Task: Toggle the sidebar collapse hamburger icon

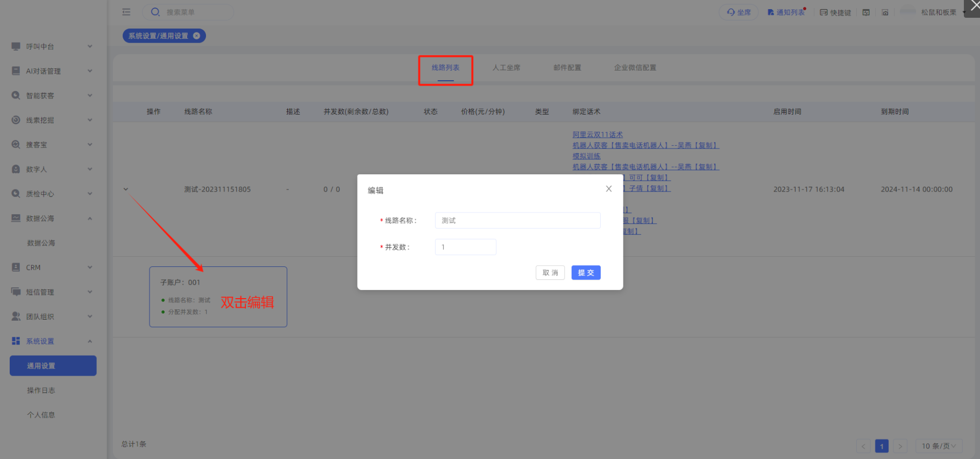Action: 126,12
